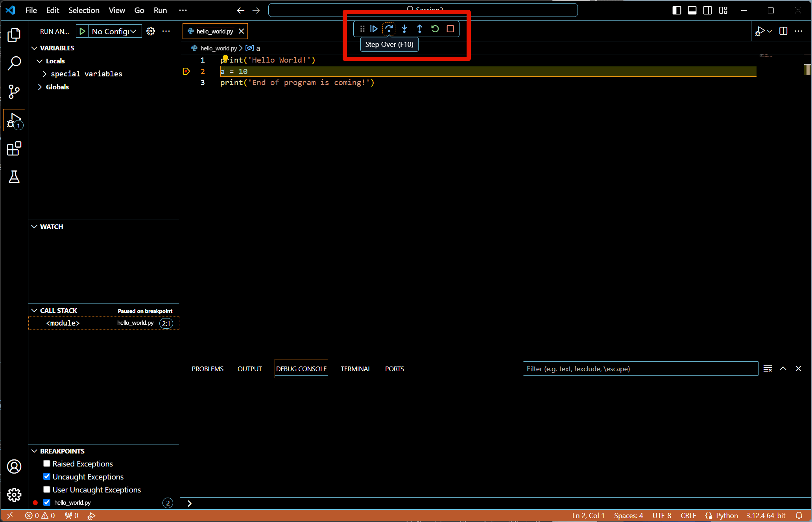This screenshot has height=522, width=812.
Task: Restart the debug session
Action: pyautogui.click(x=435, y=29)
